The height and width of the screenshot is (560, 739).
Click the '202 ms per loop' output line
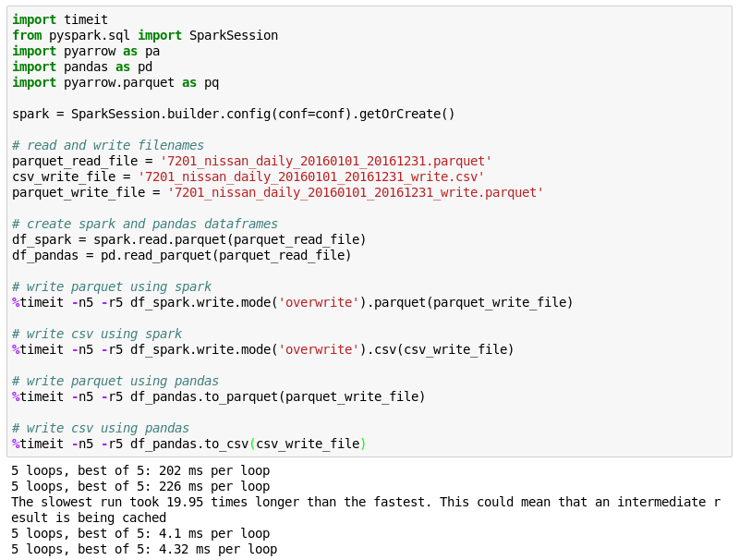pos(140,470)
